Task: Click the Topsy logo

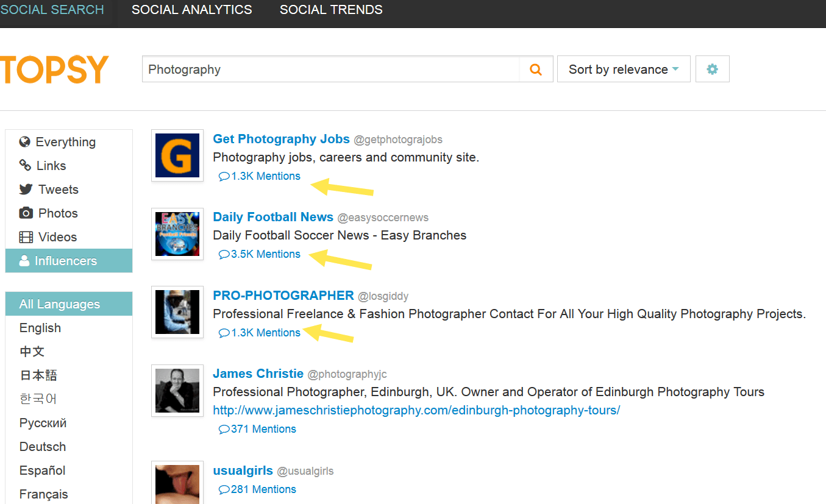Action: [54, 69]
